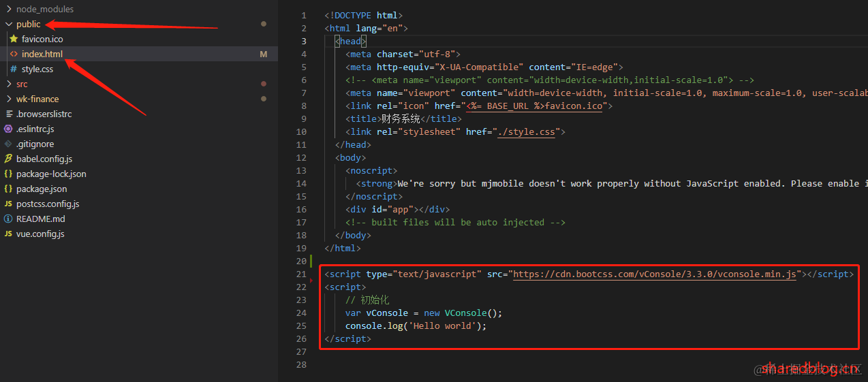Click the noscript opening tag
The height and width of the screenshot is (382, 868).
(x=371, y=171)
